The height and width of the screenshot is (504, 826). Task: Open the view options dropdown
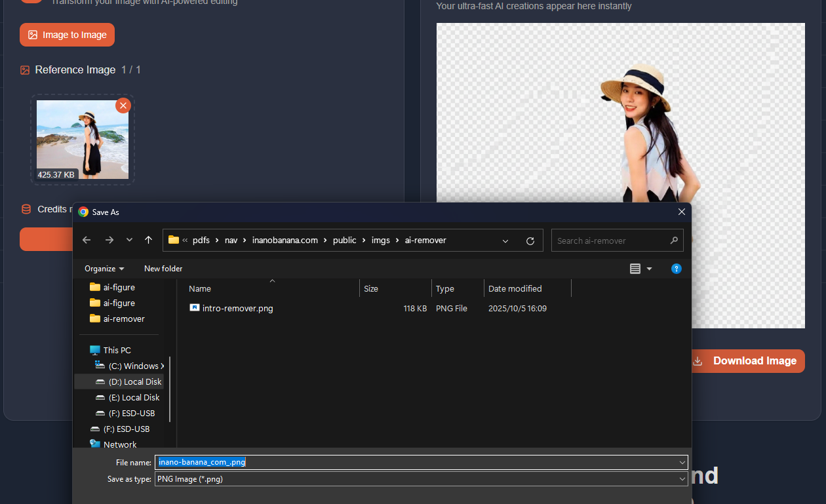[649, 269]
